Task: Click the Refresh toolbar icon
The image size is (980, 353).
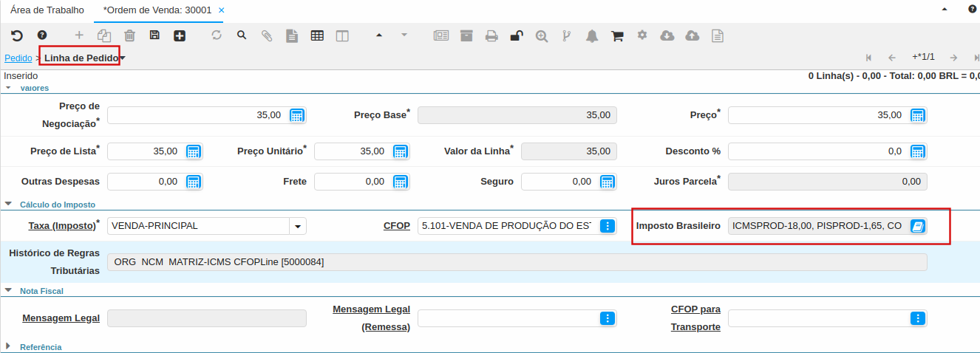Action: tap(217, 35)
